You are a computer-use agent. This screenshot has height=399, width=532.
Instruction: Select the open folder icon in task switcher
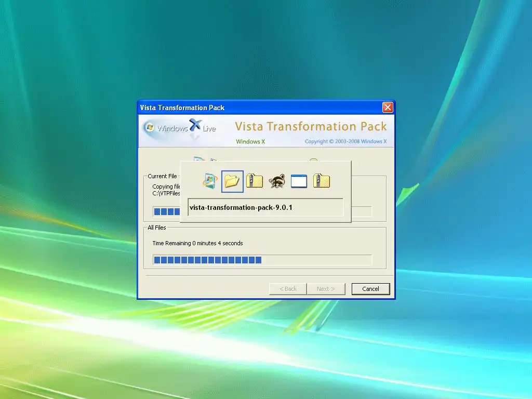coord(232,181)
